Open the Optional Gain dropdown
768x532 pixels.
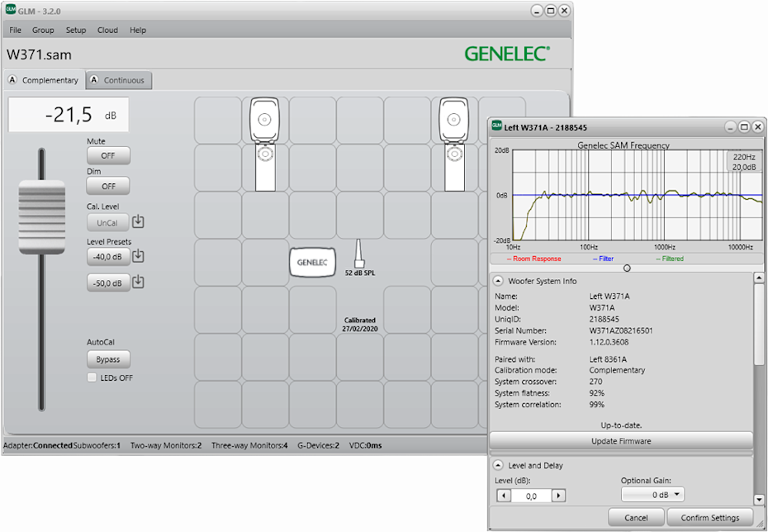[x=652, y=494]
